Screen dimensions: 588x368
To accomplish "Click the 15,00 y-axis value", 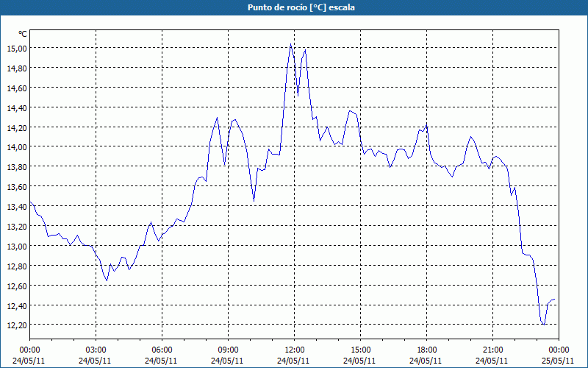I will [17, 48].
